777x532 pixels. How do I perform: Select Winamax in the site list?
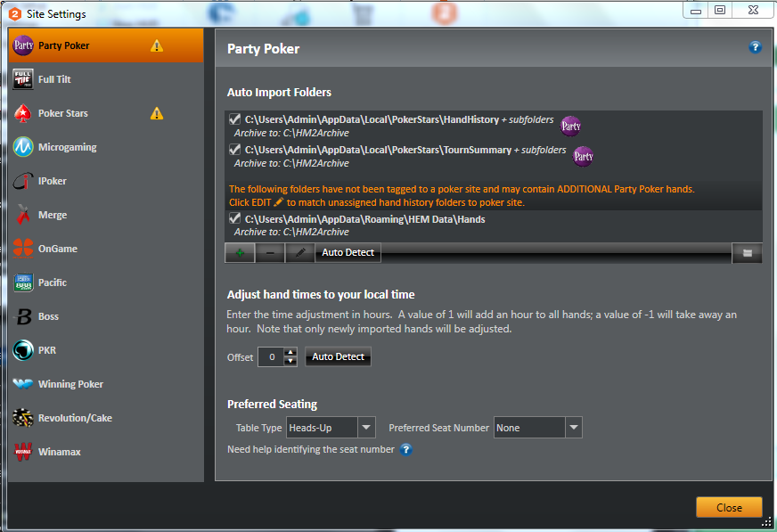pos(105,452)
